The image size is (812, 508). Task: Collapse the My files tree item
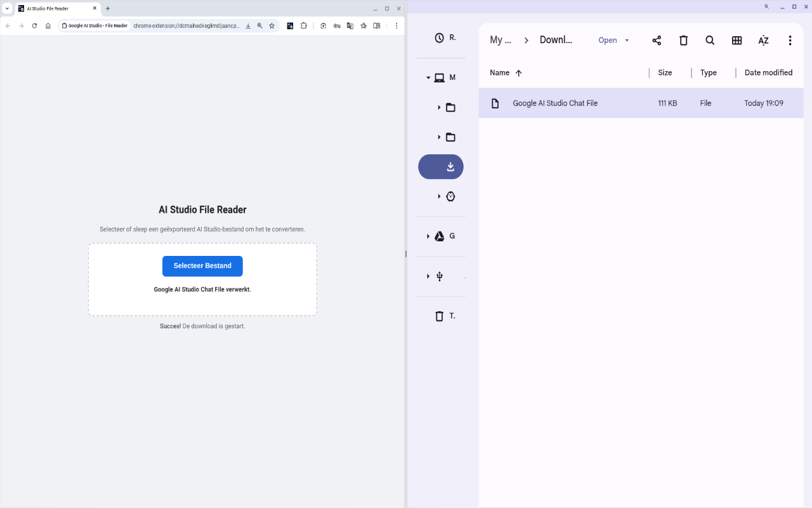click(x=428, y=78)
